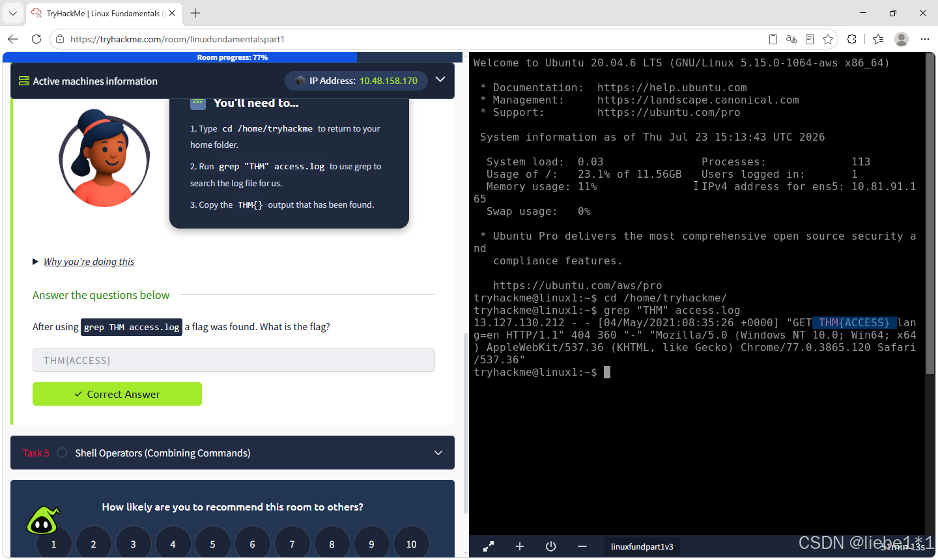This screenshot has height=560, width=938.
Task: Click the https://ubuntu.com/pro Support URL
Action: point(668,112)
